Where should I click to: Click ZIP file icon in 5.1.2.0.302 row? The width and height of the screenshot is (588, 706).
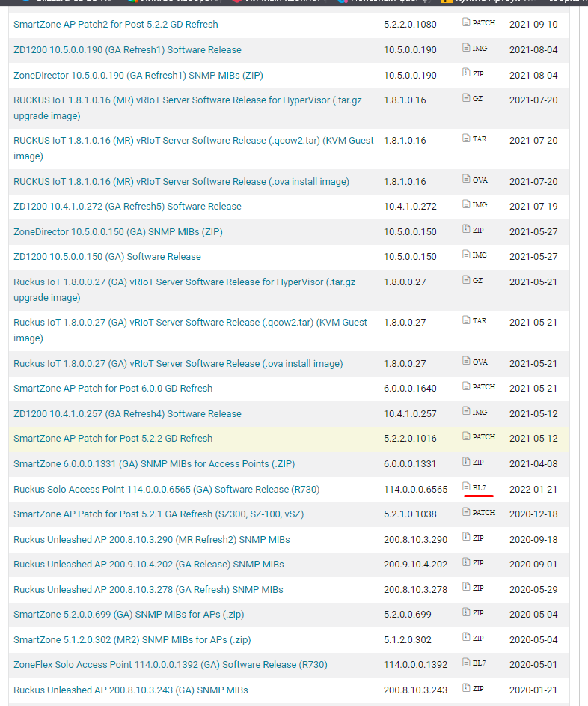pyautogui.click(x=466, y=637)
